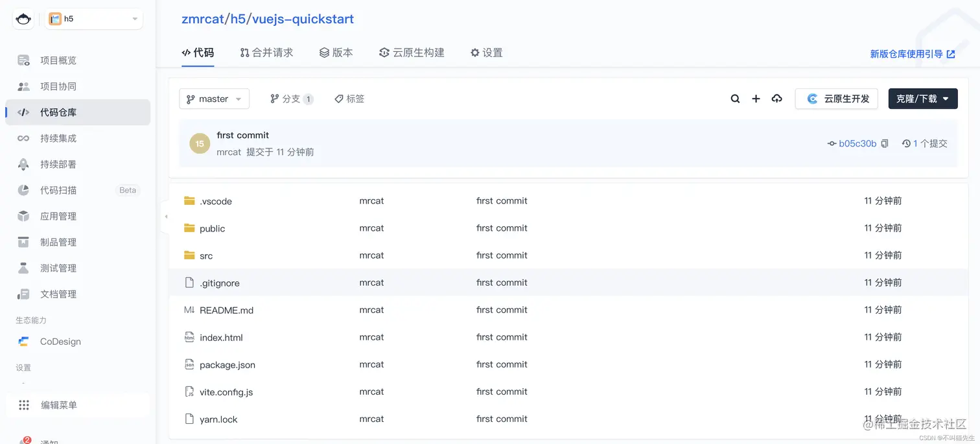Switch to the 代码 tab
980x444 pixels.
(198, 53)
